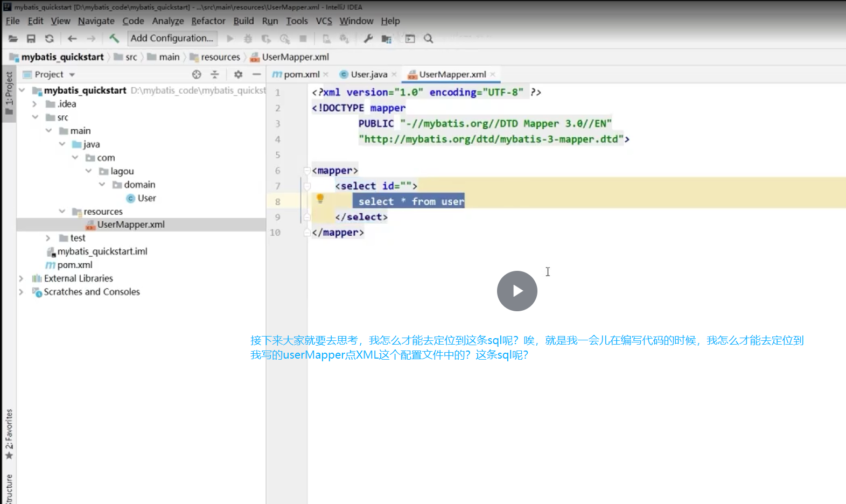Open settings via the wrench icon
This screenshot has height=504, width=846.
[x=368, y=39]
